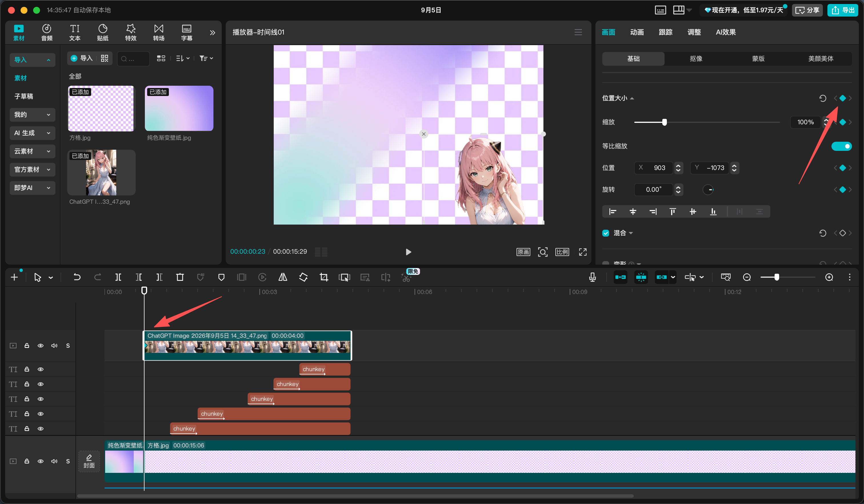Screen dimensions: 864x504
Task: Click the rotate icon in timeline toolbar
Action: tap(303, 277)
